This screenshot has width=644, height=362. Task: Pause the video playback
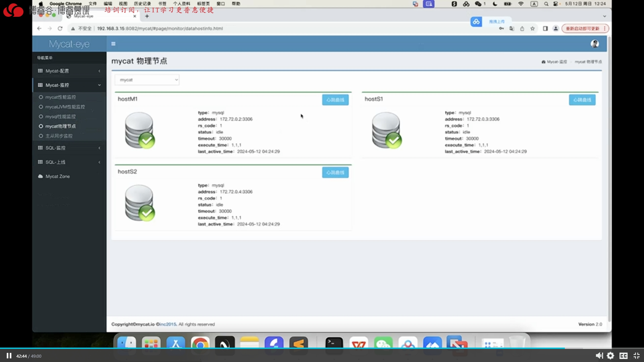[9, 356]
